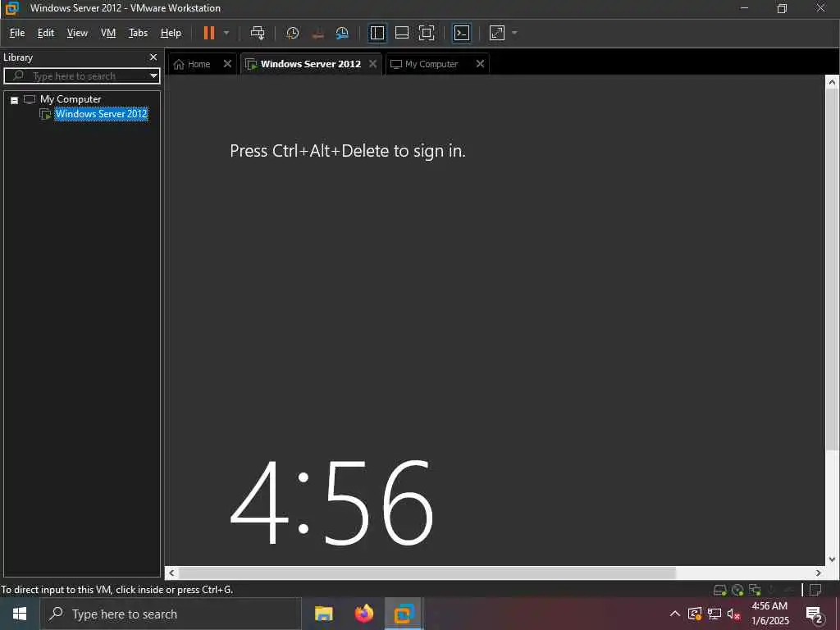Open the Snapshot Manager wrench icon
This screenshot has width=840, height=630.
pos(342,33)
